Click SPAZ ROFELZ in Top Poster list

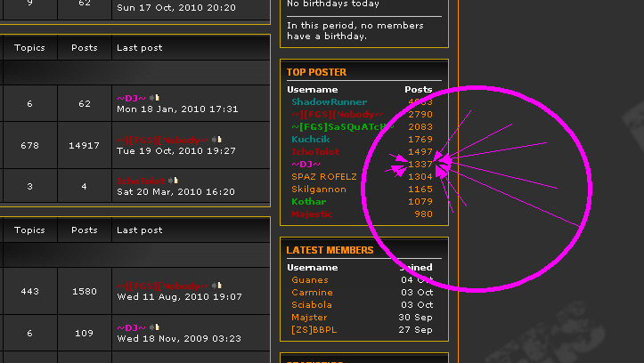tap(324, 177)
